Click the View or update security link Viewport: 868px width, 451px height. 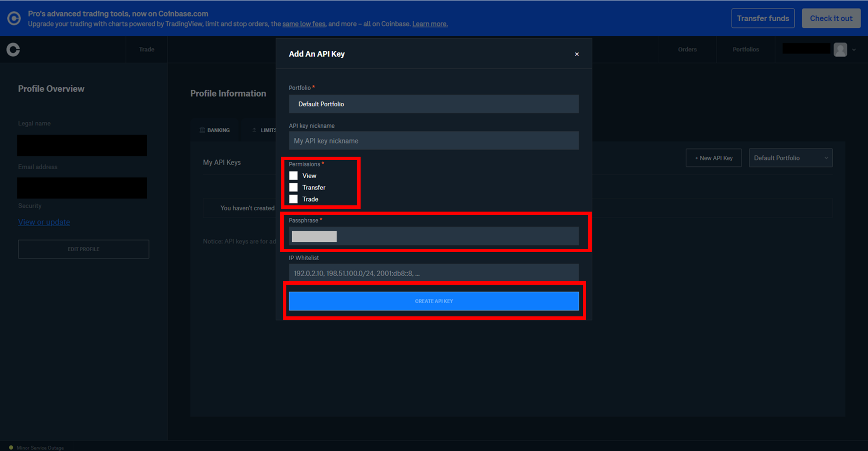(x=44, y=222)
